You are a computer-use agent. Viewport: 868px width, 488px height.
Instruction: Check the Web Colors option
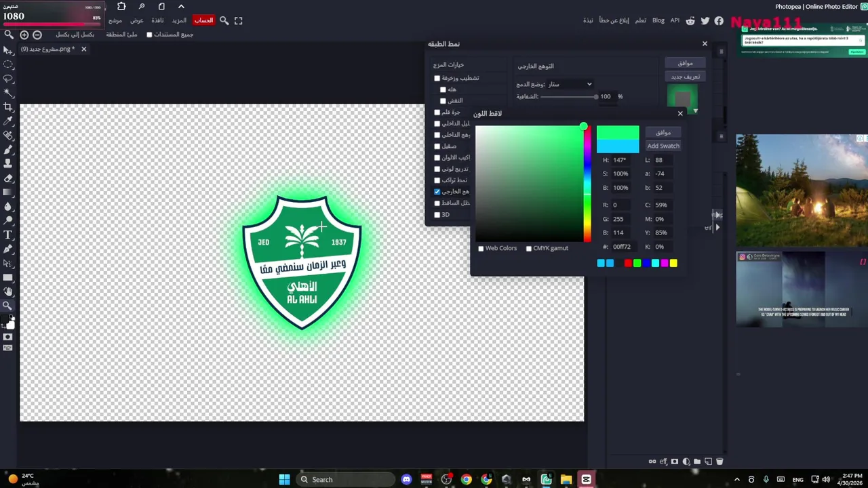tap(481, 249)
